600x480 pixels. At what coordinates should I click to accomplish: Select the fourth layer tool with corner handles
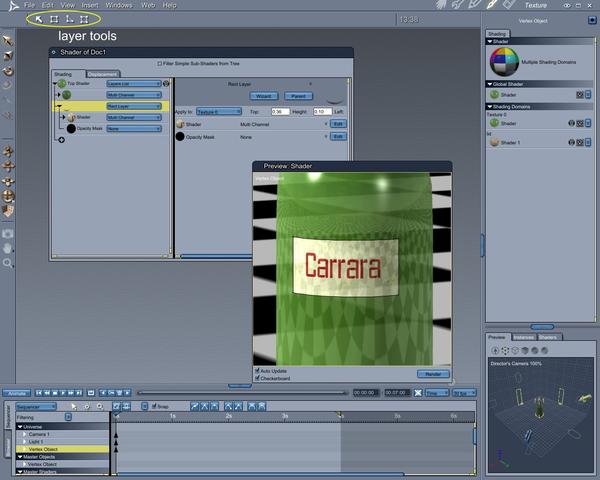point(84,19)
